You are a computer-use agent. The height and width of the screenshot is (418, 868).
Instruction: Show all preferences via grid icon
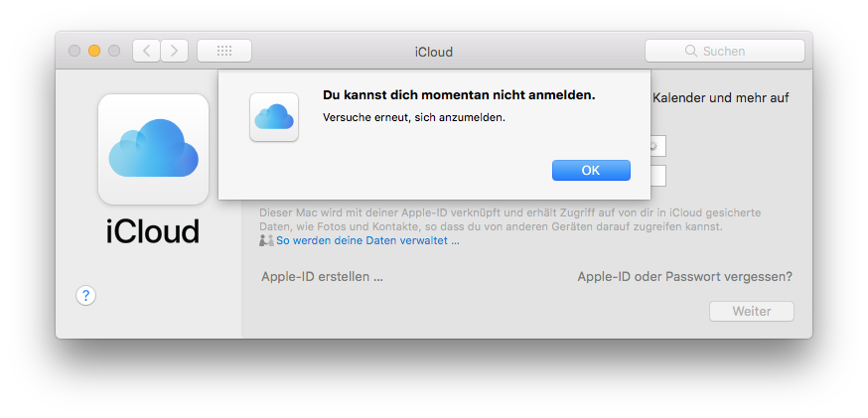[224, 51]
